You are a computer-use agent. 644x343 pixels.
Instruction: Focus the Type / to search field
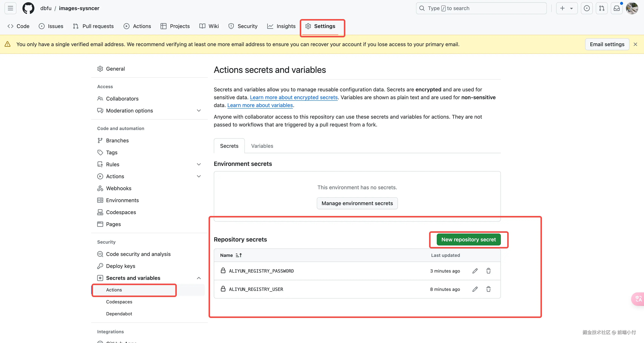point(481,8)
